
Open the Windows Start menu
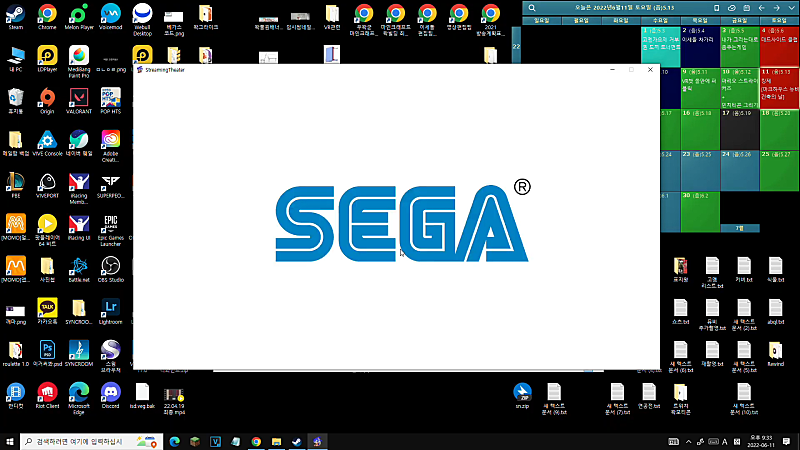(10, 442)
